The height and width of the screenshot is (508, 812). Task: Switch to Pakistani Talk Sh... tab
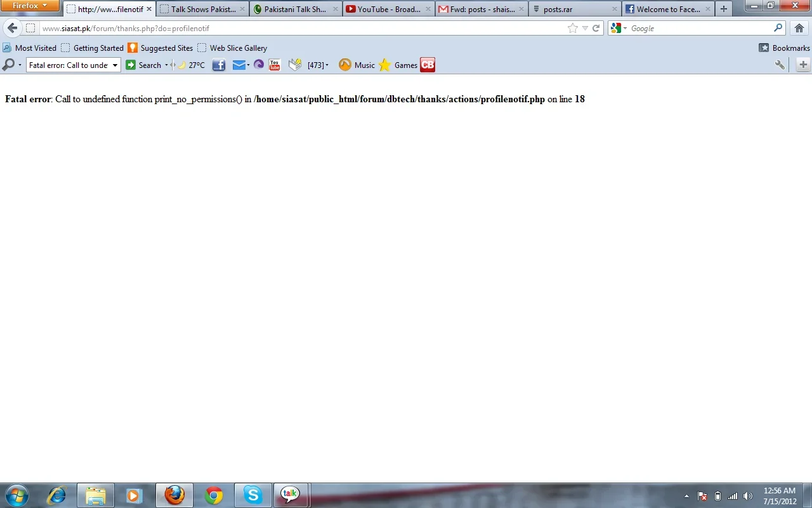point(296,9)
